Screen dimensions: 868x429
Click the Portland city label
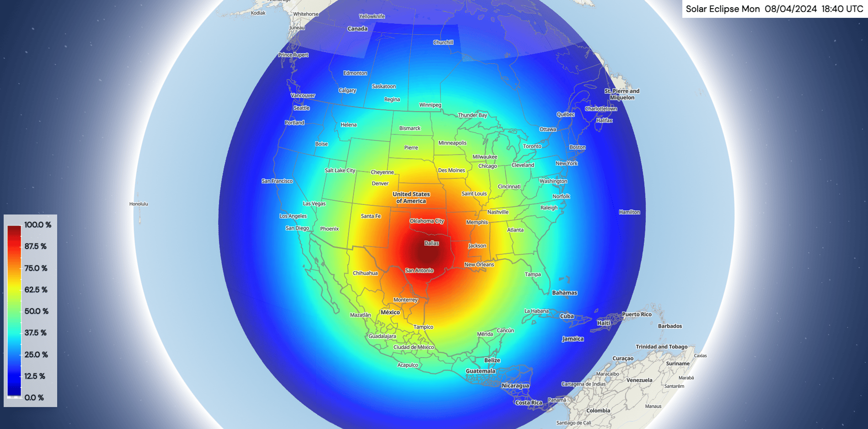click(295, 123)
